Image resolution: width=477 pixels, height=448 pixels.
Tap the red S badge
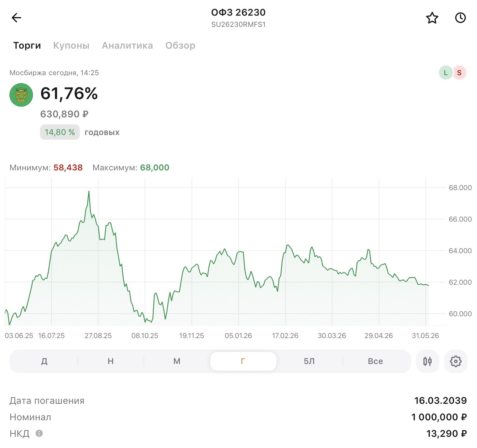(460, 73)
